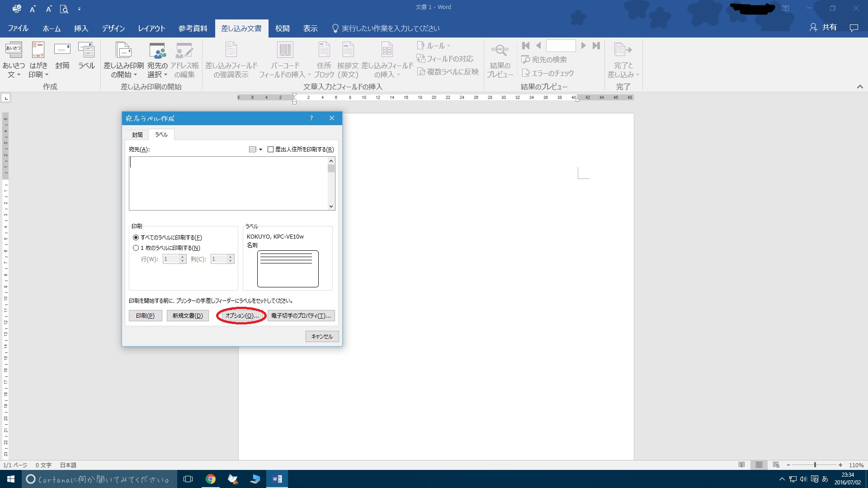The width and height of the screenshot is (868, 488).
Task: Show hidden system tray icons chevron
Action: [782, 479]
